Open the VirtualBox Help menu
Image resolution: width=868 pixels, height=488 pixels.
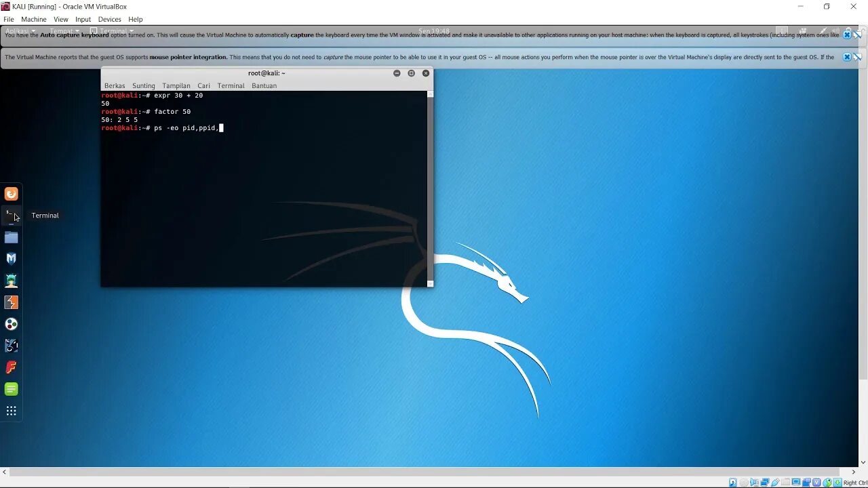[x=136, y=19]
